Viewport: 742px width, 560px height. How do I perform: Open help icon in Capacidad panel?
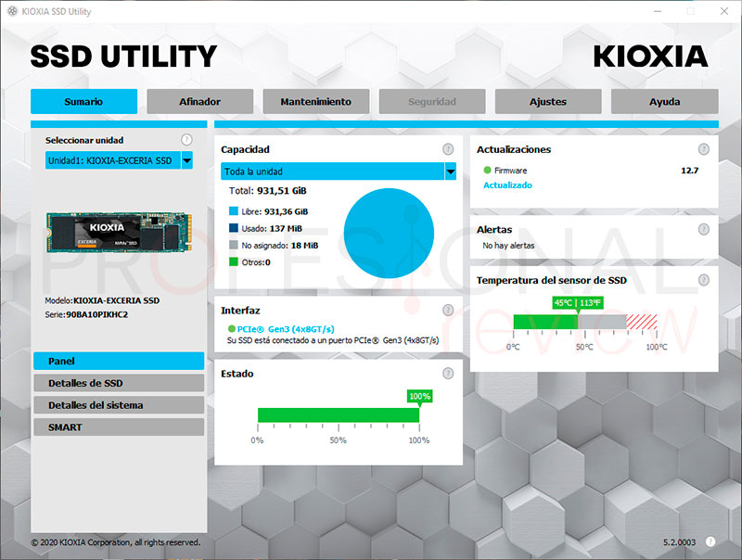(448, 149)
